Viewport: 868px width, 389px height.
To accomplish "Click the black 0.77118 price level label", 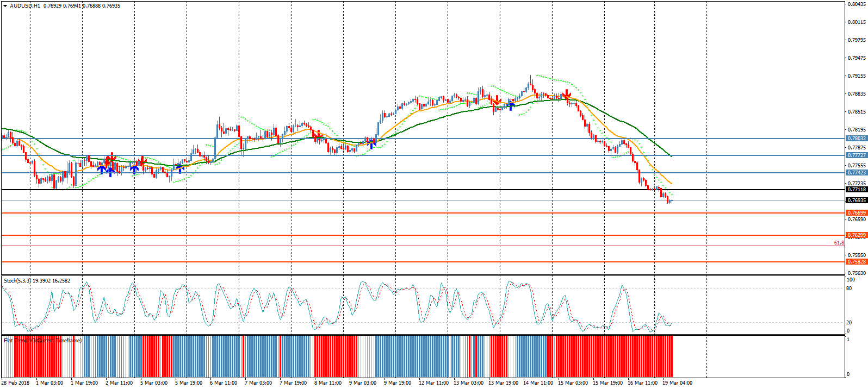I will pos(856,190).
